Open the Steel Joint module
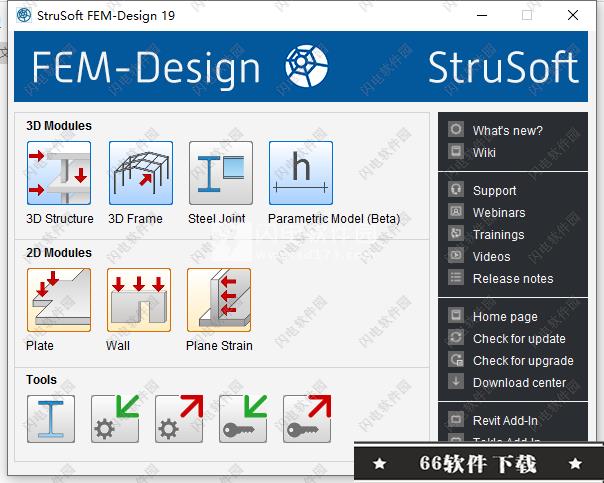Image resolution: width=604 pixels, height=483 pixels. tap(221, 173)
